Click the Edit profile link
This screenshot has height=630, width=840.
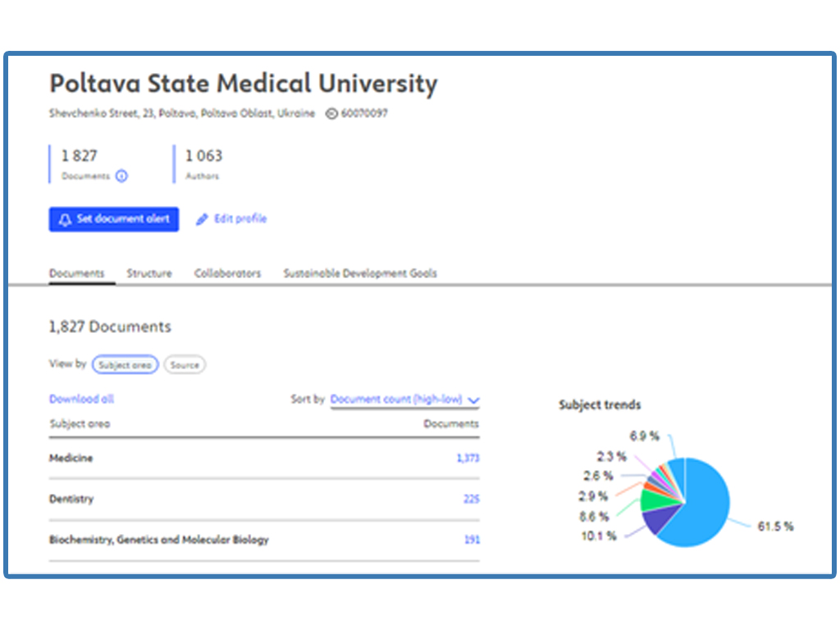click(240, 218)
